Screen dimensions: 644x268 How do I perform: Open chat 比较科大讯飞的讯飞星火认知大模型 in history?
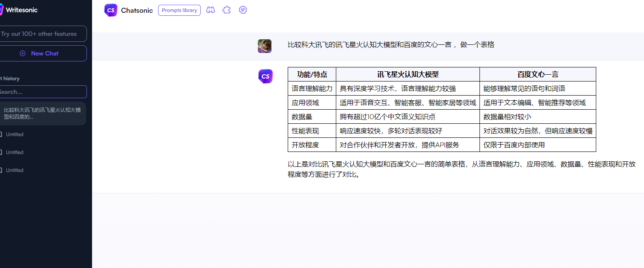tap(43, 114)
